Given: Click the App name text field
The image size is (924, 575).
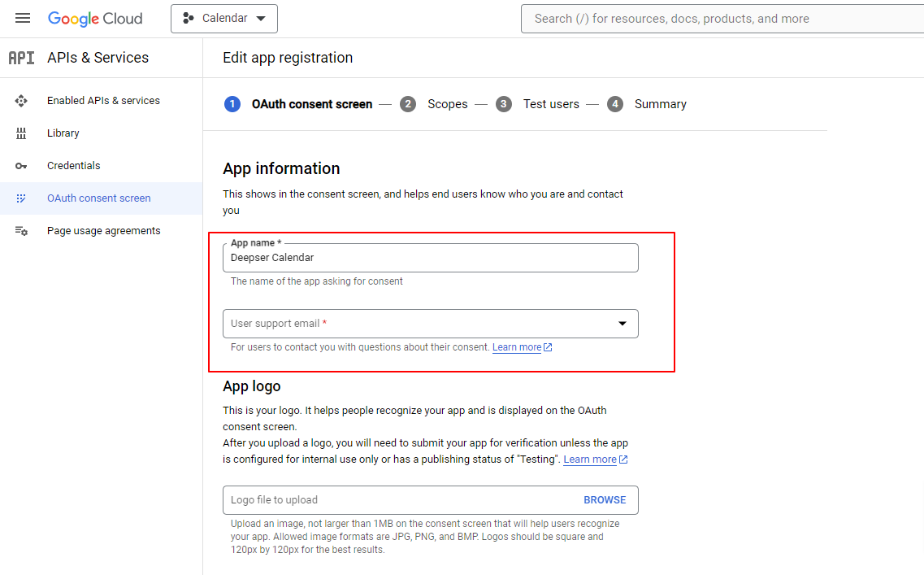Looking at the screenshot, I should [x=430, y=258].
